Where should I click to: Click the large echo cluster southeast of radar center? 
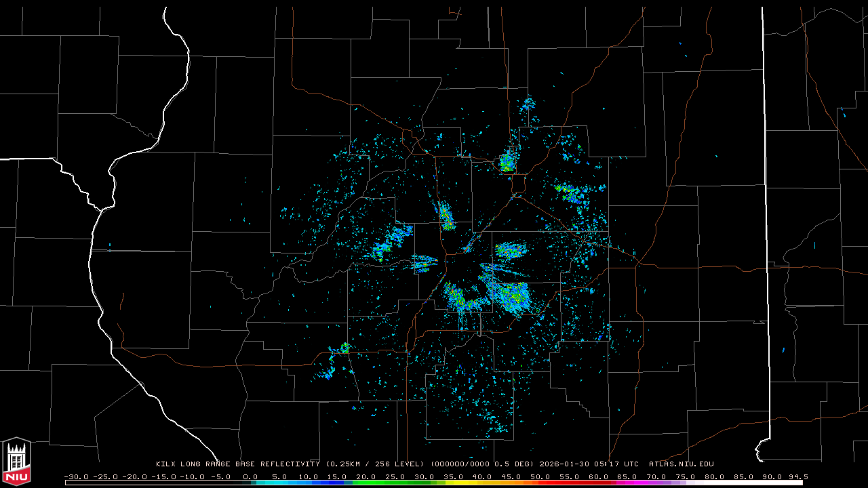[x=510, y=294]
